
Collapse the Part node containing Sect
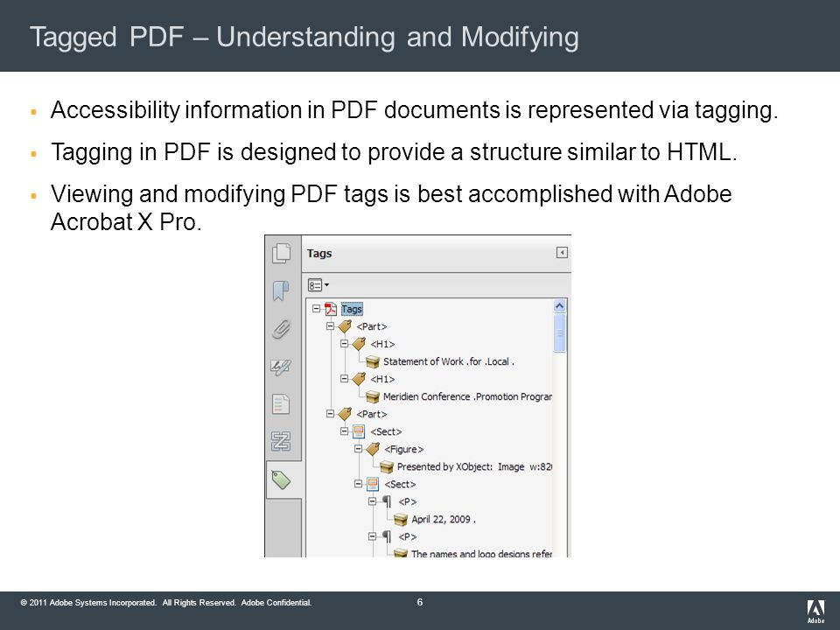tap(330, 414)
